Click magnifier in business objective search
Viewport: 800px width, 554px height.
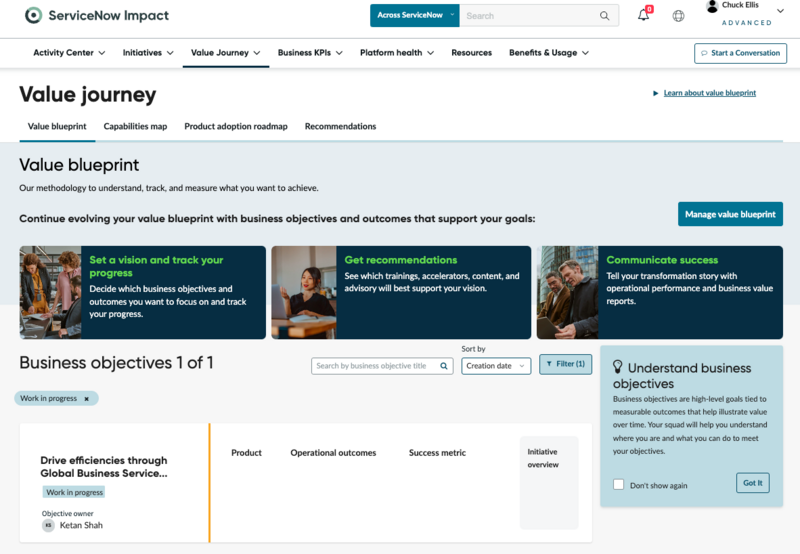[444, 366]
